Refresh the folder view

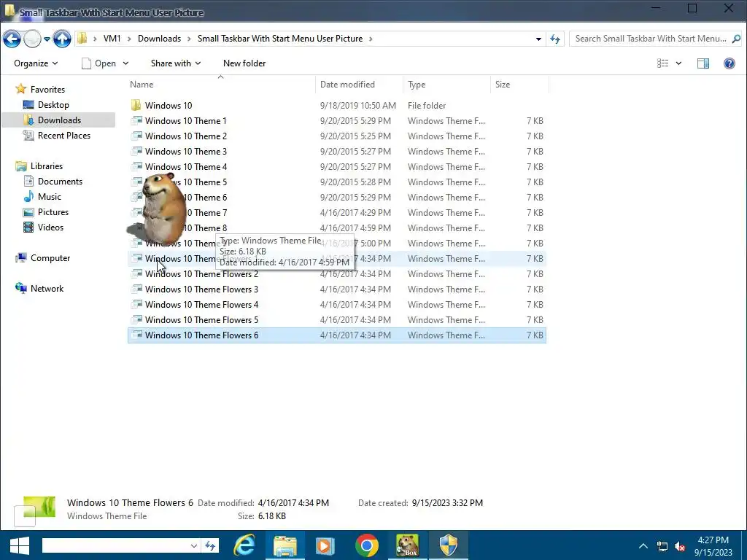555,39
